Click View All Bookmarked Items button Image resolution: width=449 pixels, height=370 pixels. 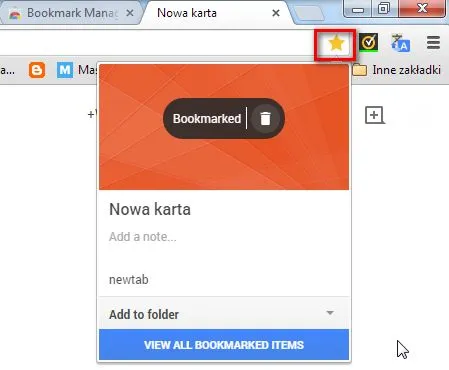pyautogui.click(x=224, y=345)
